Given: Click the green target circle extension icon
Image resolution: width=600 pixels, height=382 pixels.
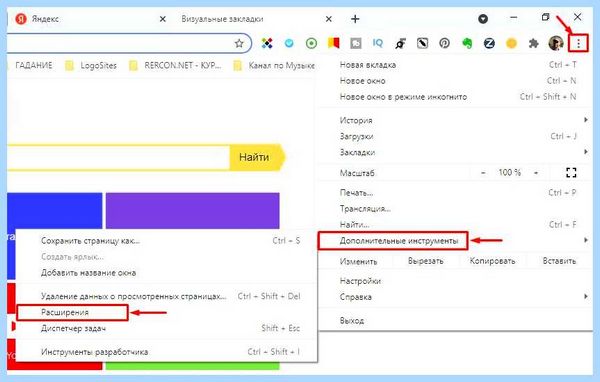Looking at the screenshot, I should pos(311,44).
